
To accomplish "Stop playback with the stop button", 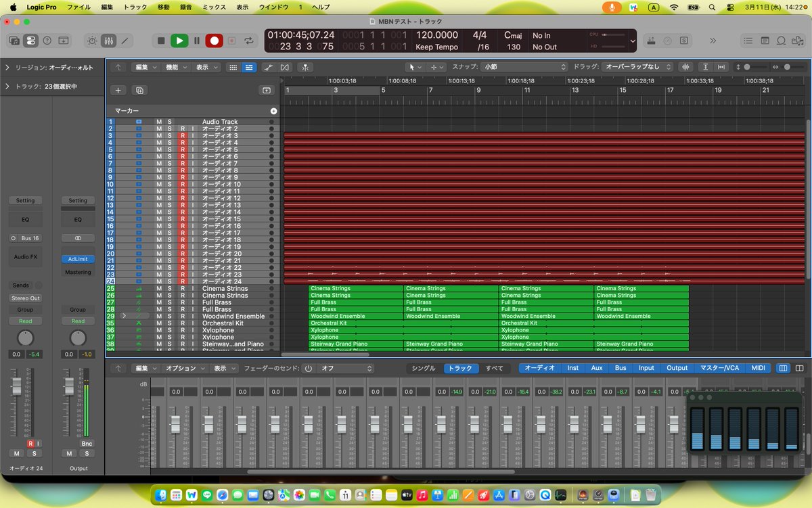I will tap(161, 41).
